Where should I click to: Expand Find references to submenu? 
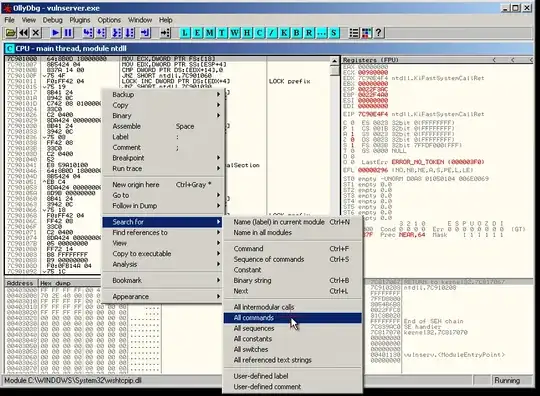(164, 232)
